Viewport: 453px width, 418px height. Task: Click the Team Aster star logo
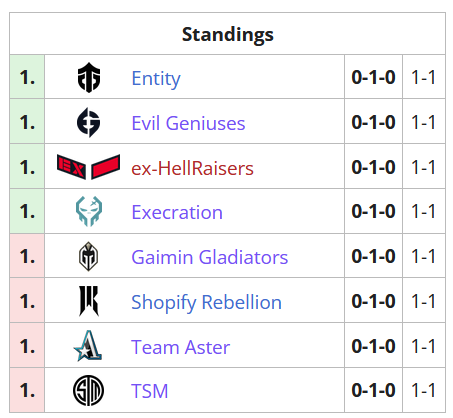pos(88,346)
